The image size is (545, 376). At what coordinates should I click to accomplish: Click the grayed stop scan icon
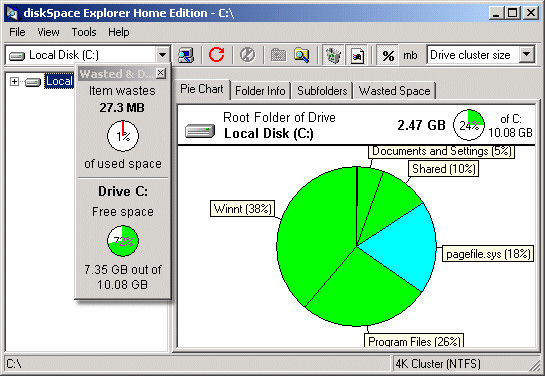[x=247, y=55]
